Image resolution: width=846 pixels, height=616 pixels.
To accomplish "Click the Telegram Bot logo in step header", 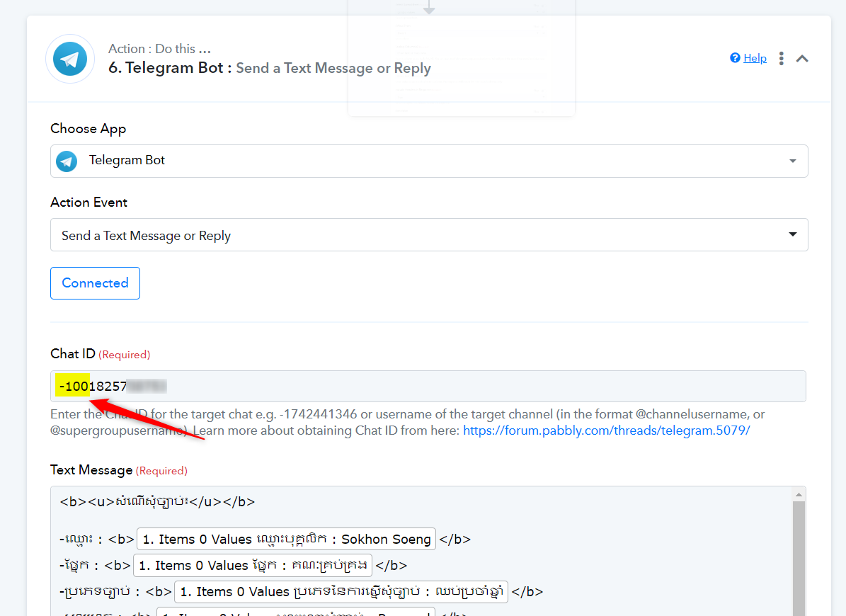I will (x=70, y=59).
